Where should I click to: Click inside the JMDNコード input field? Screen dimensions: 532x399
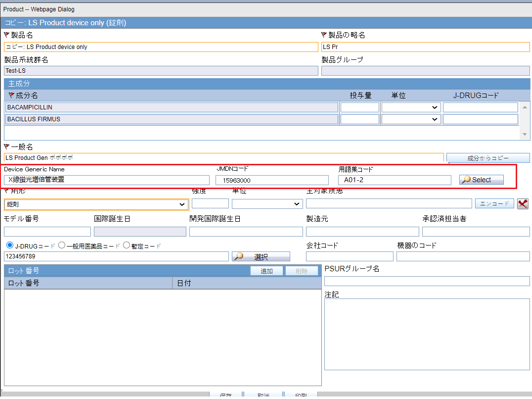pyautogui.click(x=271, y=180)
